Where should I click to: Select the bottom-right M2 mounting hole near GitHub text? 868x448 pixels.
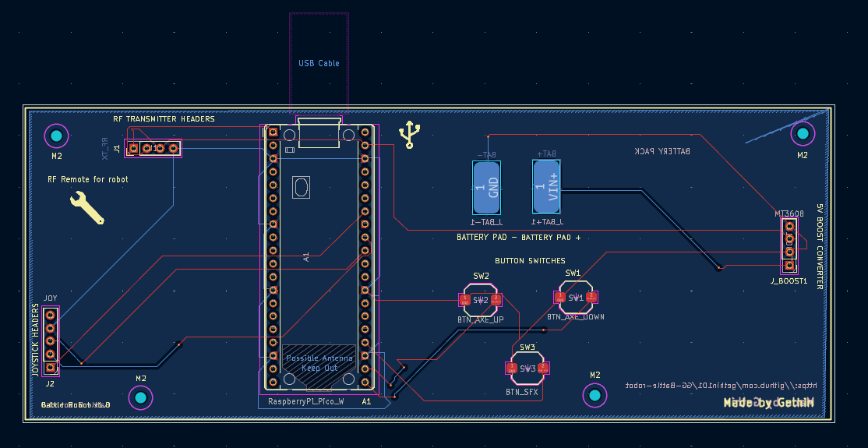click(595, 395)
